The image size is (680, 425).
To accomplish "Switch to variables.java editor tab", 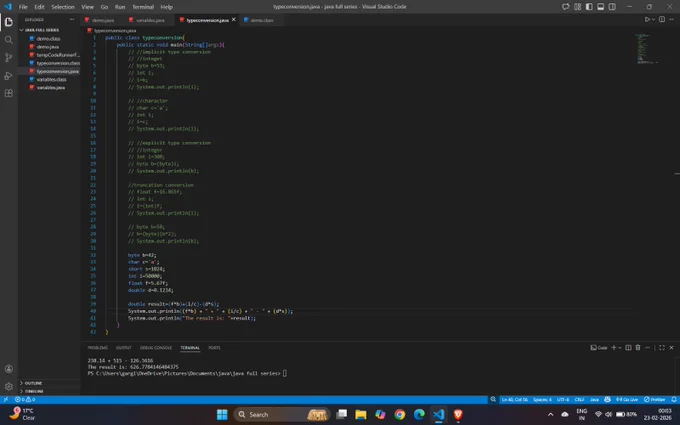I will 150,20.
